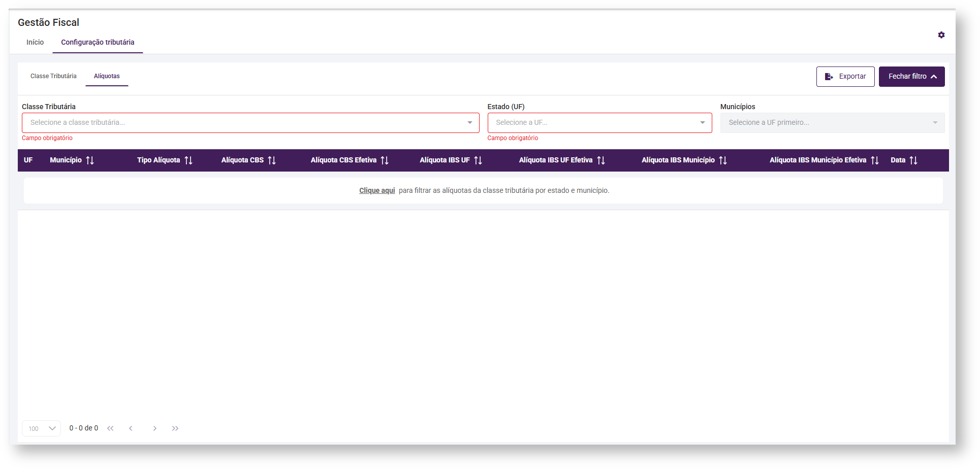Click the '0 - 0 de 0' pagination text
The width and height of the screenshot is (980, 469).
pos(84,428)
